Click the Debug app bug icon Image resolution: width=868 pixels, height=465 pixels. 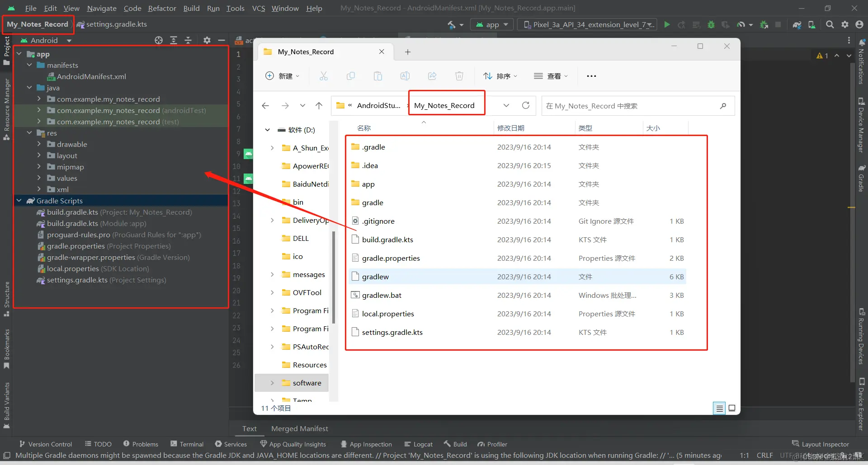coord(711,24)
